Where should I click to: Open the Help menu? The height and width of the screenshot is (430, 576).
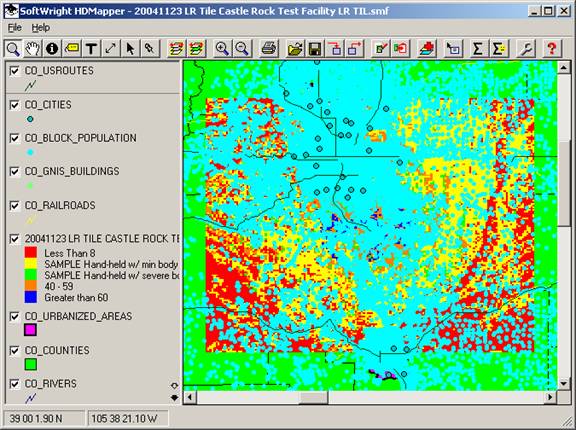[40, 28]
